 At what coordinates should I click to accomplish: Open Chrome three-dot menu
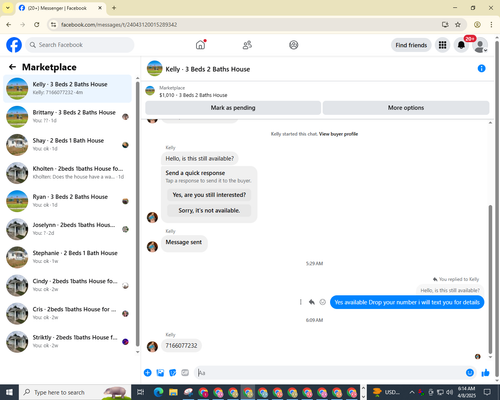pos(491,24)
